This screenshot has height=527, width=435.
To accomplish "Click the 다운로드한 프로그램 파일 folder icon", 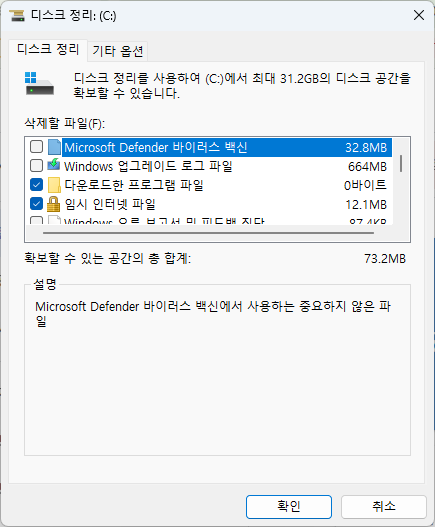I will pyautogui.click(x=54, y=185).
